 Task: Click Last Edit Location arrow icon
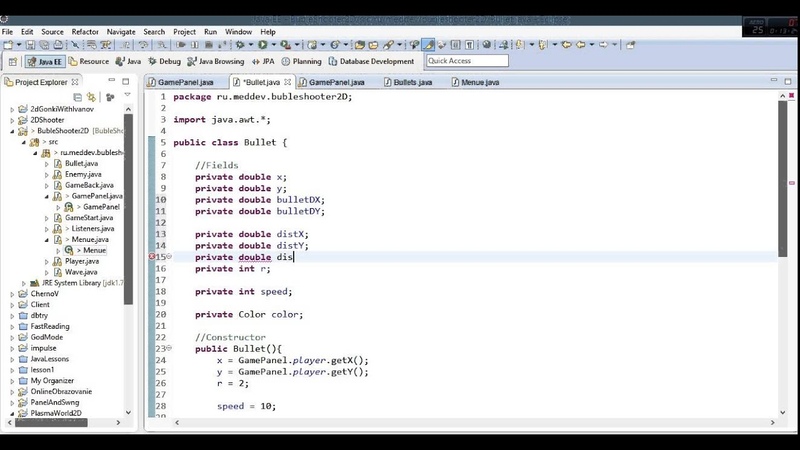566,45
